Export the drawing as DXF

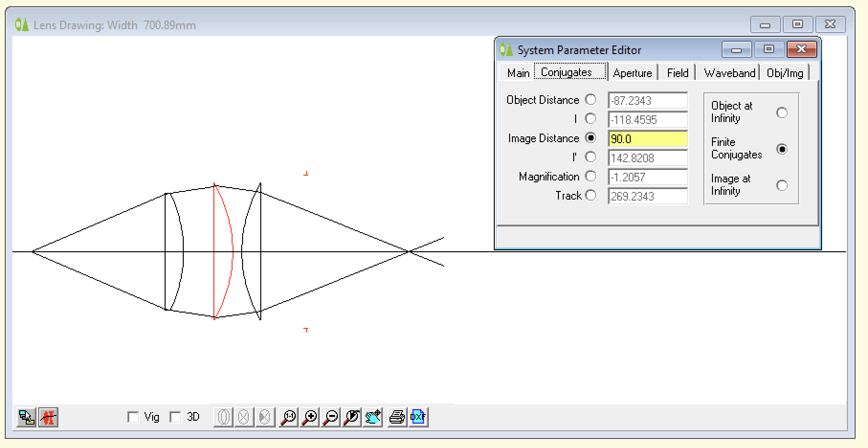coord(418,417)
